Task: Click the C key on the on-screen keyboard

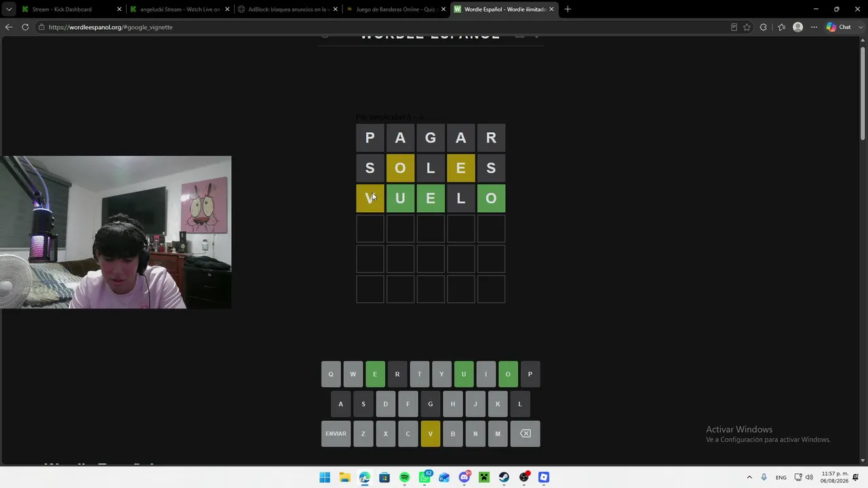Action: 408,434
